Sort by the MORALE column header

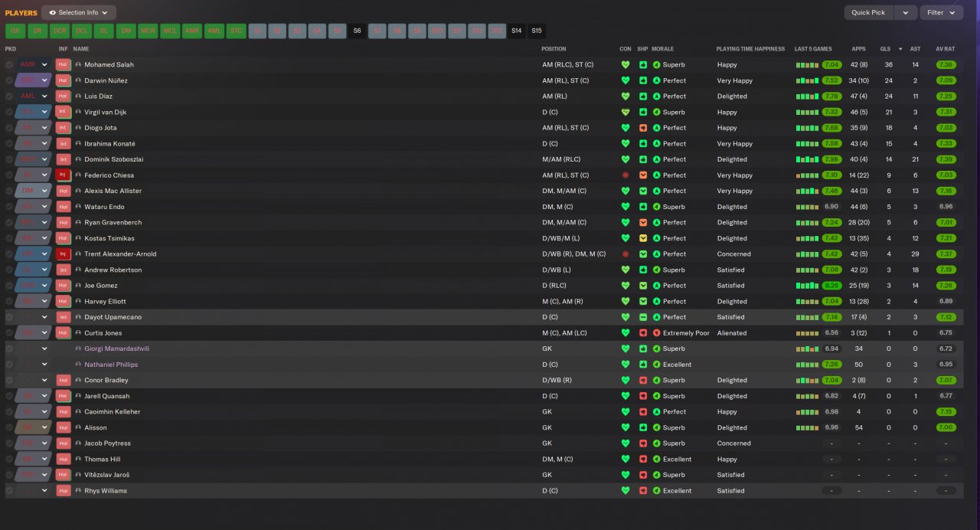[663, 49]
